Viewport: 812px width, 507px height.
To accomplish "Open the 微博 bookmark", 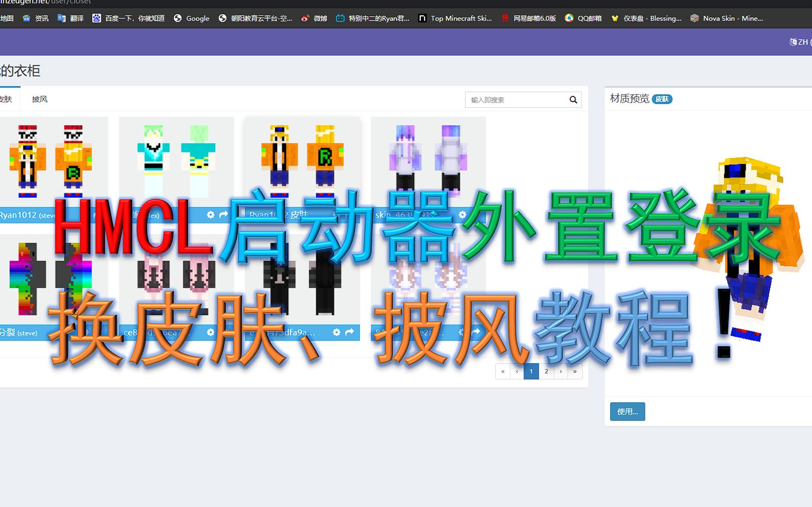I will point(314,18).
